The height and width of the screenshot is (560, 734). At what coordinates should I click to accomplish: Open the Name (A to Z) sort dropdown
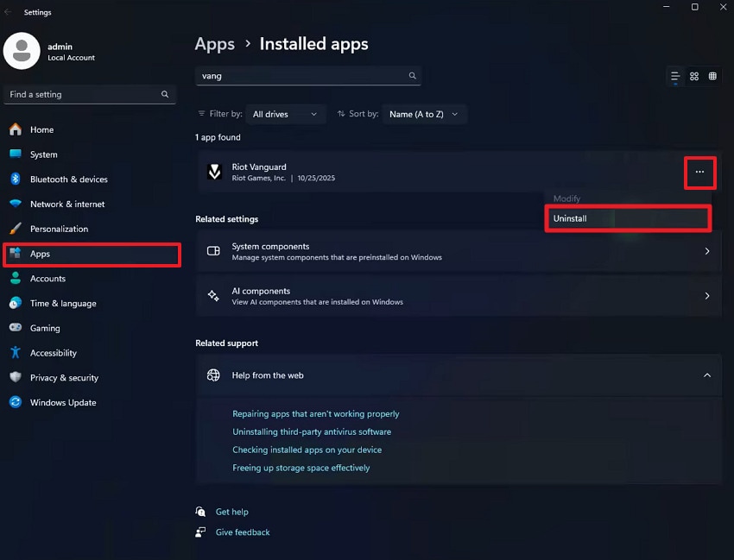coord(424,113)
